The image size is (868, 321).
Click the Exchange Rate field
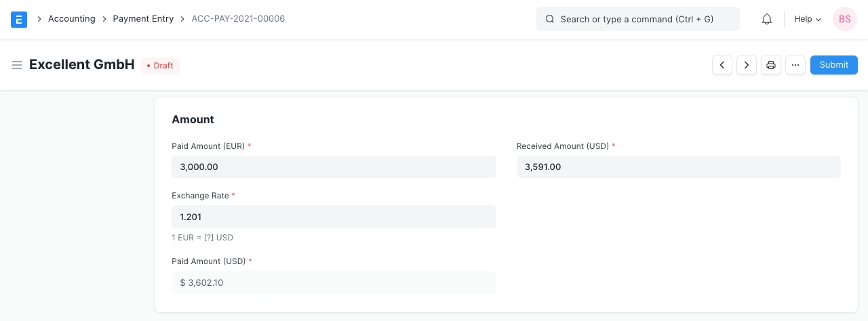coord(334,217)
